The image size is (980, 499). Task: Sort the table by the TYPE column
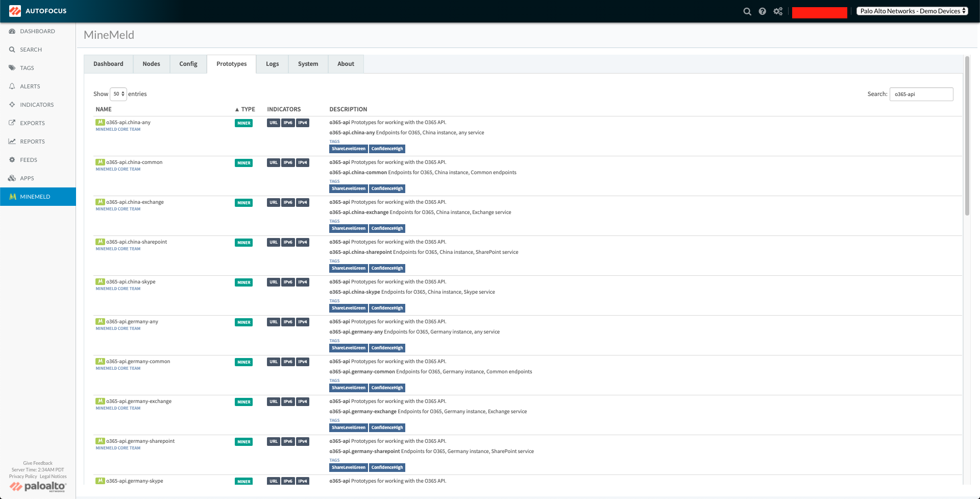click(245, 109)
